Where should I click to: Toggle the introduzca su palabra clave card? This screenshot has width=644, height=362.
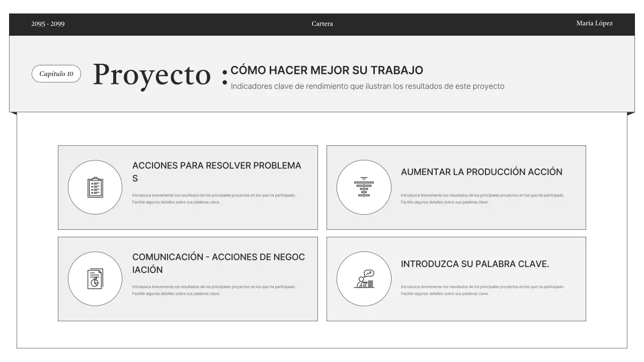456,279
